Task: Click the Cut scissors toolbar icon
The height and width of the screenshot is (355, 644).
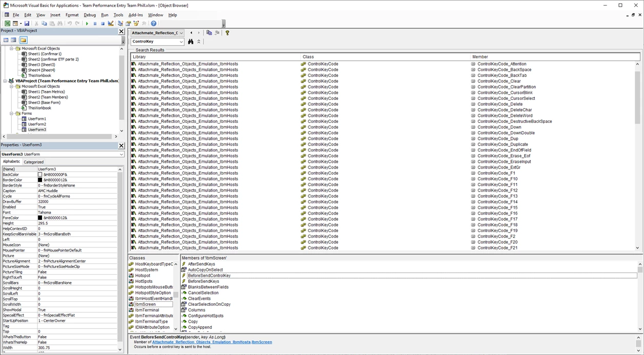Action: pyautogui.click(x=36, y=24)
